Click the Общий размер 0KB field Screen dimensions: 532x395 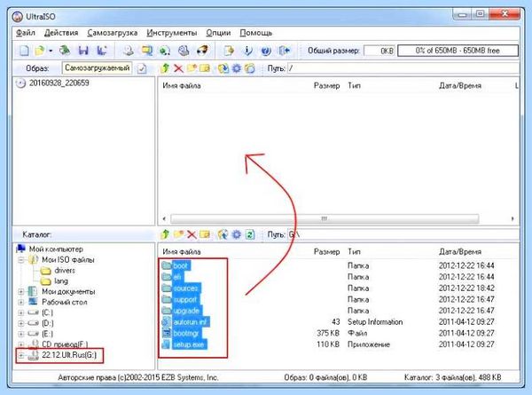pyautogui.click(x=379, y=51)
